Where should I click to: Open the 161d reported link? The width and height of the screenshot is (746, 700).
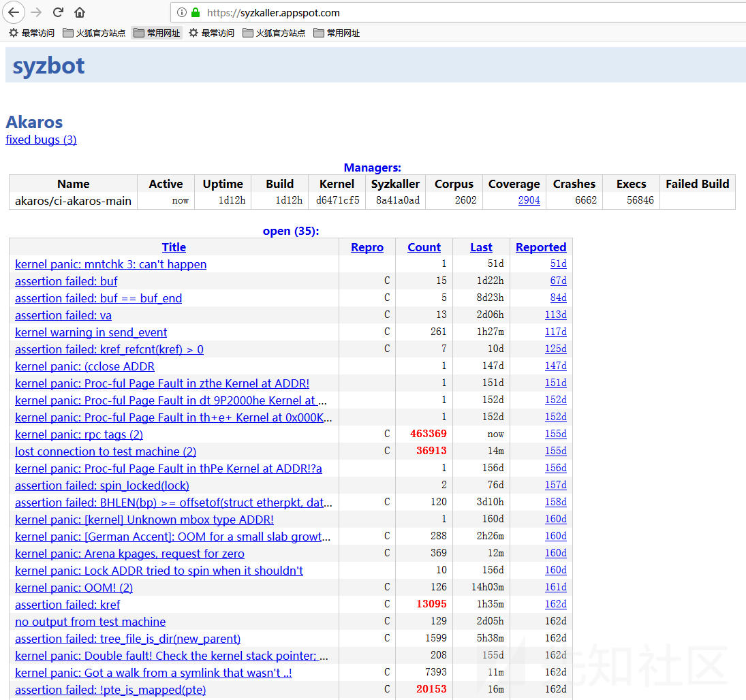(x=556, y=587)
